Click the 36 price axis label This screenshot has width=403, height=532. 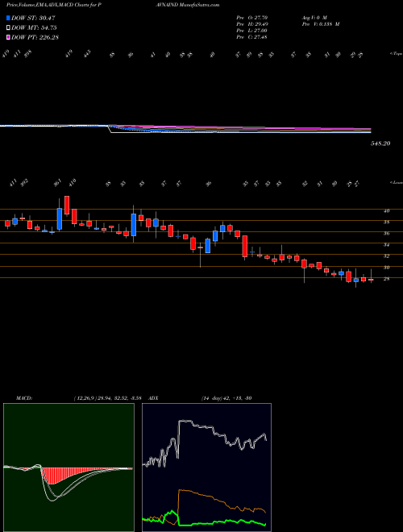tap(386, 234)
